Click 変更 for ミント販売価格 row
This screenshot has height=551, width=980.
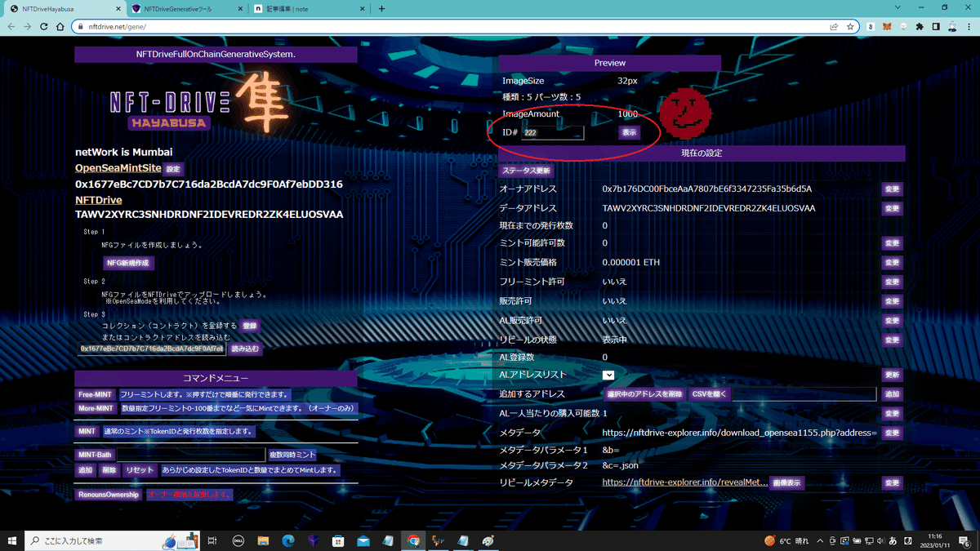click(893, 263)
